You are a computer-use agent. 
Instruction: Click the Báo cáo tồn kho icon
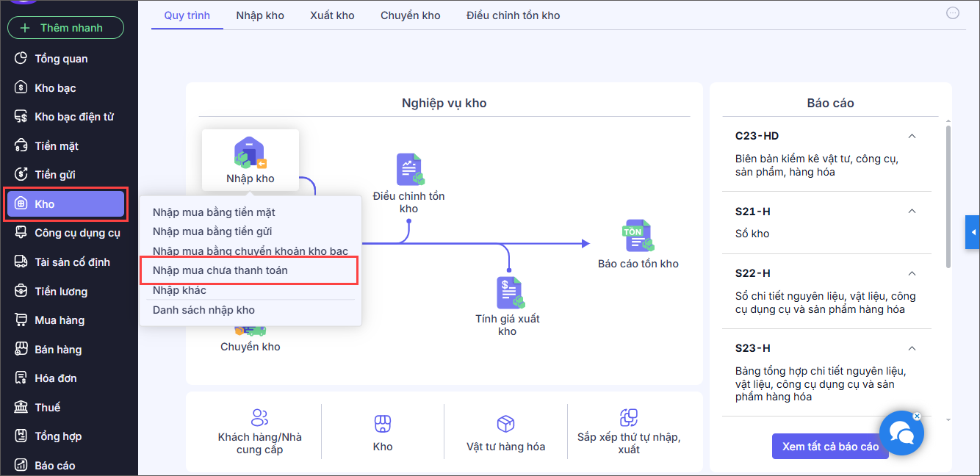pos(638,236)
